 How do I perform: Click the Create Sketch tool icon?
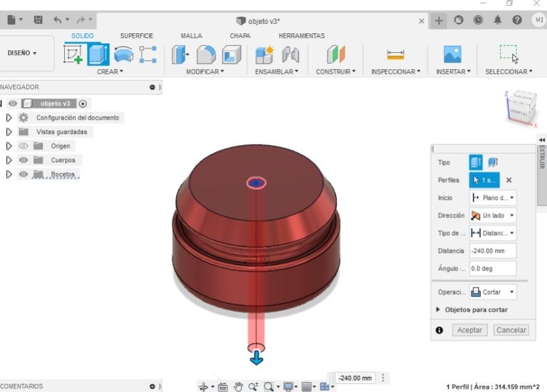pos(73,55)
